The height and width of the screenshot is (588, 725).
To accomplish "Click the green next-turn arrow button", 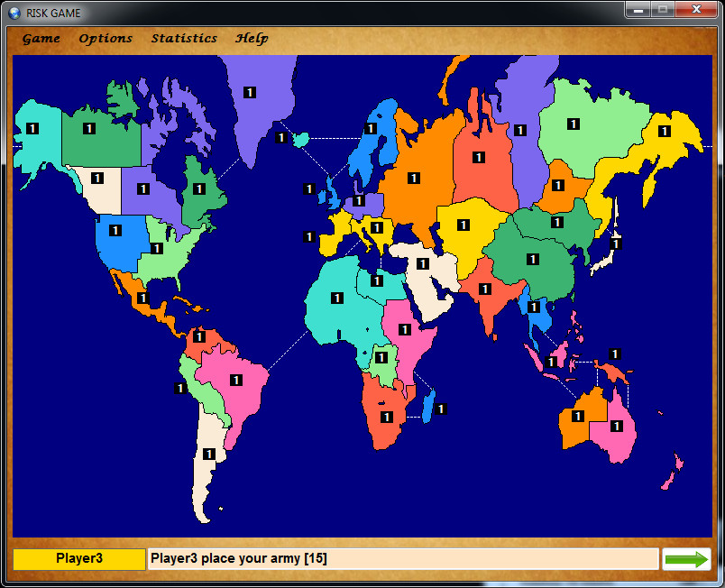I will [686, 559].
